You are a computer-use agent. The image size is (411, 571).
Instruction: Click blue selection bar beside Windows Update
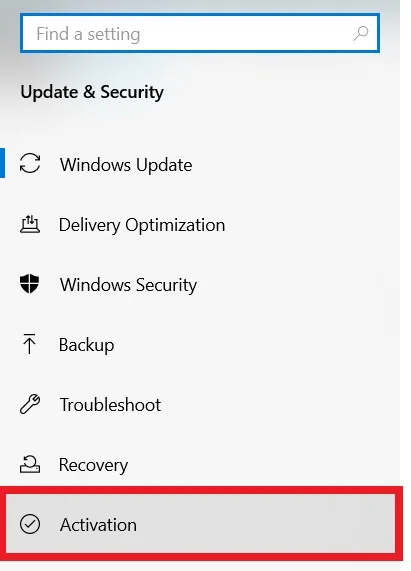pos(2,163)
